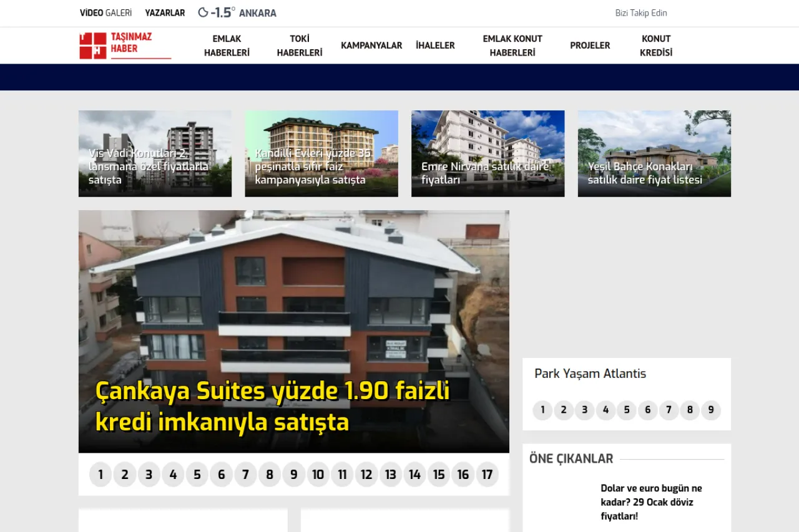Viewport: 799px width, 532px height.
Task: Click the weather temperature icon for Ankara
Action: tap(203, 11)
